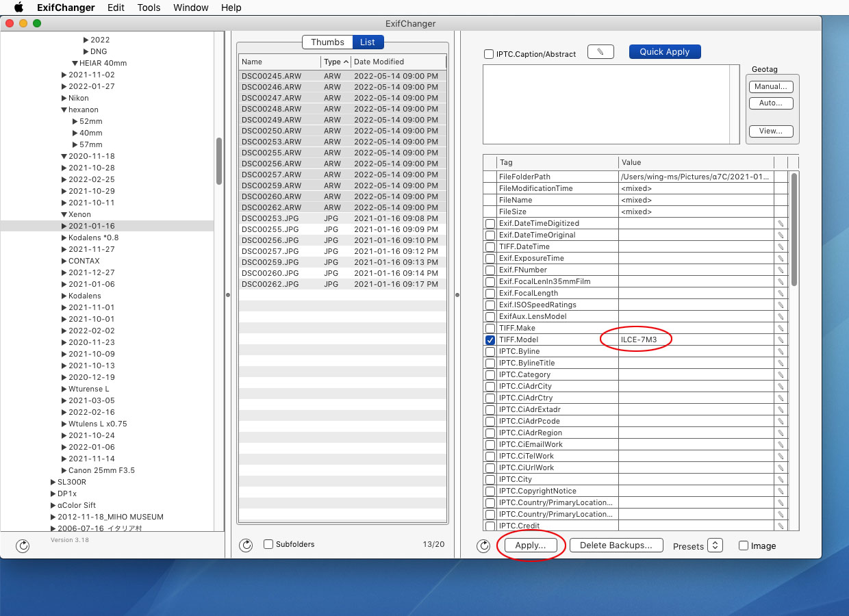Toggle the Subfolders checkbox

pyautogui.click(x=268, y=544)
